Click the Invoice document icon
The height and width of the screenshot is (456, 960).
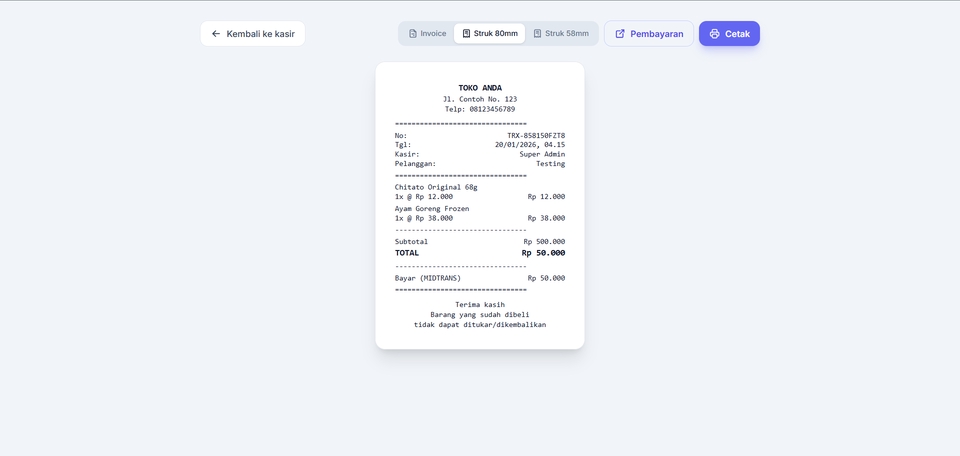click(413, 34)
